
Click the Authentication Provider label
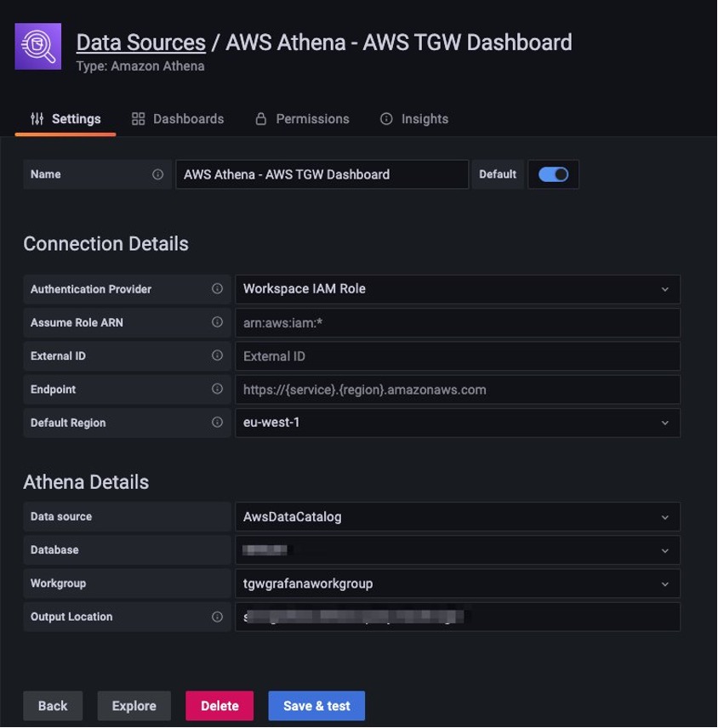91,289
